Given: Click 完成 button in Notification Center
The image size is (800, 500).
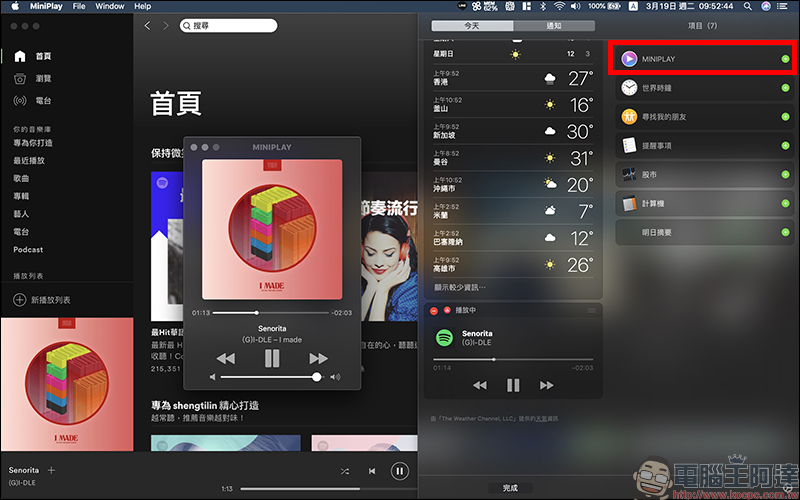Looking at the screenshot, I should (510, 488).
